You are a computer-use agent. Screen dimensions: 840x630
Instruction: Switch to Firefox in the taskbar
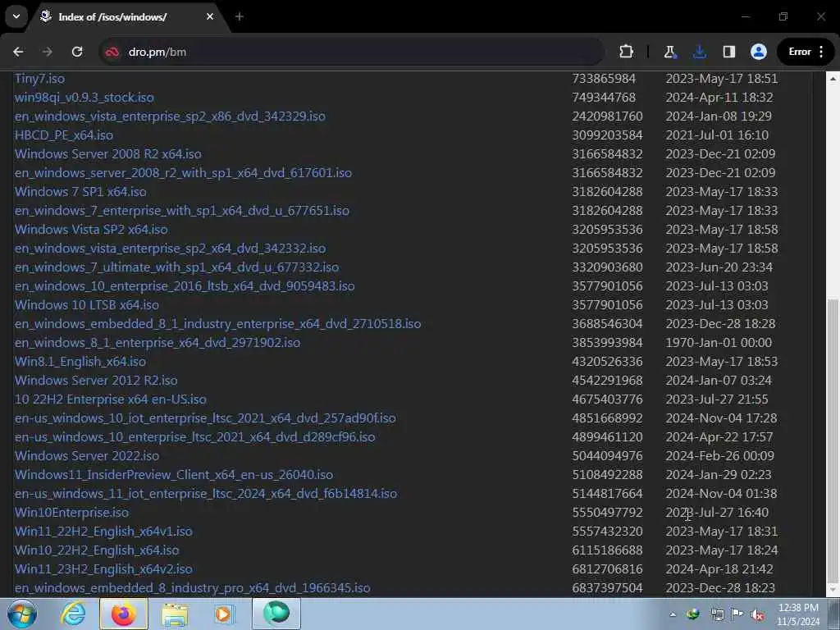point(124,614)
